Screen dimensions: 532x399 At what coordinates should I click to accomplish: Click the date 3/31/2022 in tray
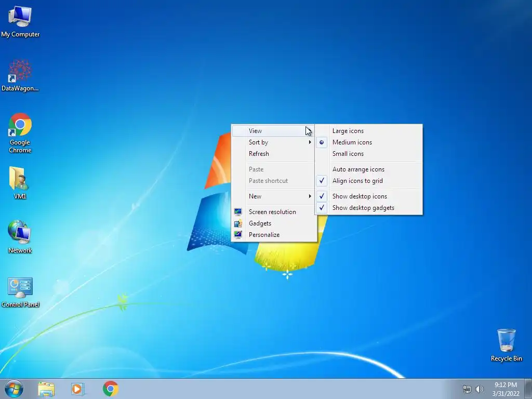coord(506,394)
